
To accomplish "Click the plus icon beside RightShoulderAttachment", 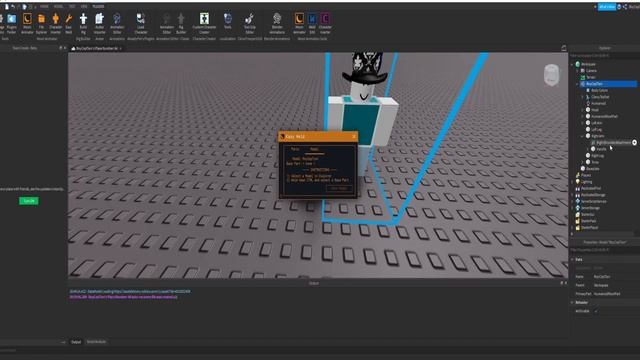I will [x=634, y=142].
